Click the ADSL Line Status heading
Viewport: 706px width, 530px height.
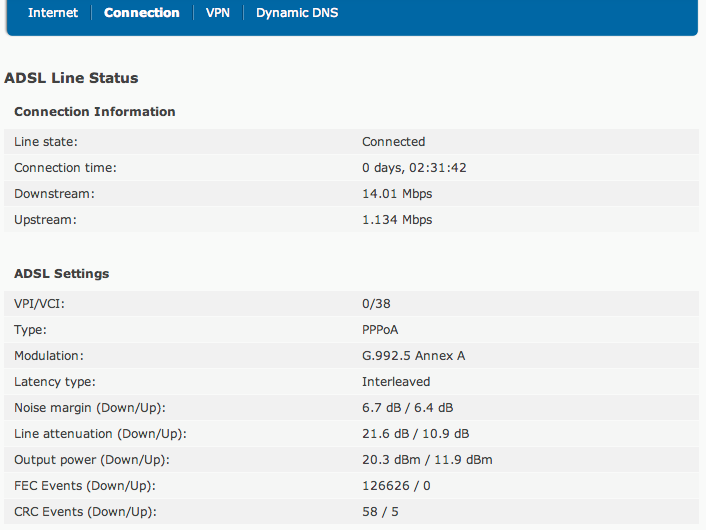[x=71, y=78]
